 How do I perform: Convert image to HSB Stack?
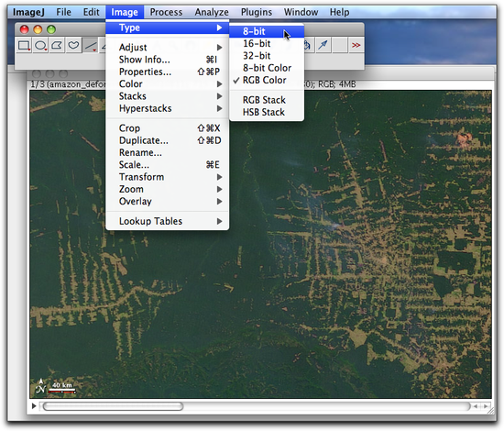coord(267,112)
